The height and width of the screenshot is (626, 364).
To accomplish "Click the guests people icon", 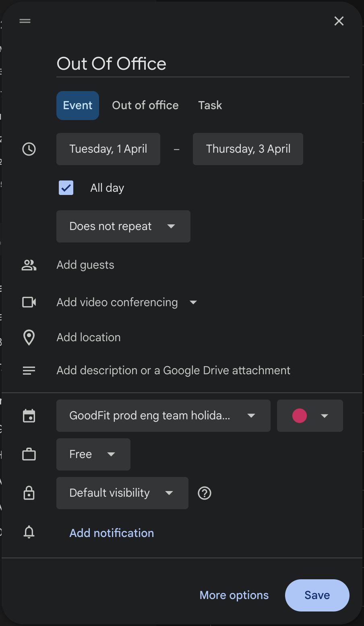I will pos(29,265).
